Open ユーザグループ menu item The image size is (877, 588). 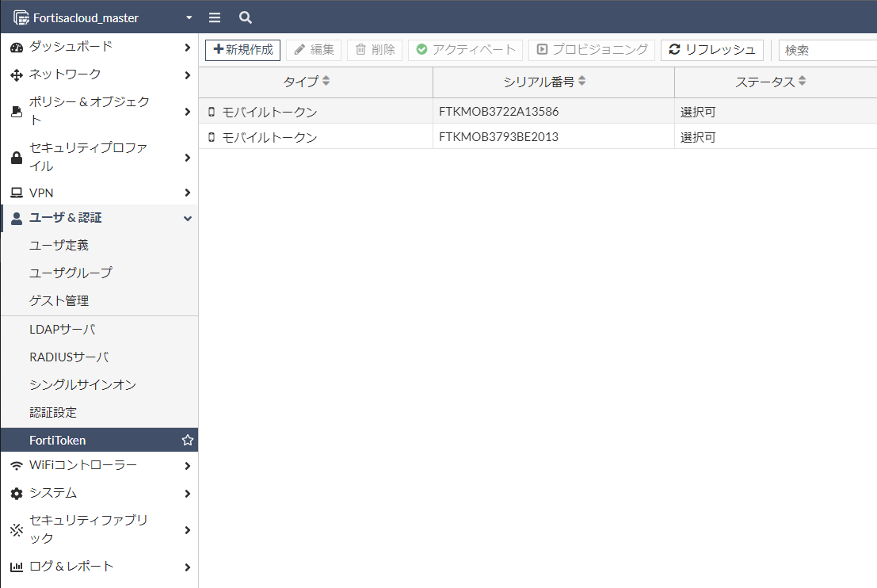click(x=100, y=273)
